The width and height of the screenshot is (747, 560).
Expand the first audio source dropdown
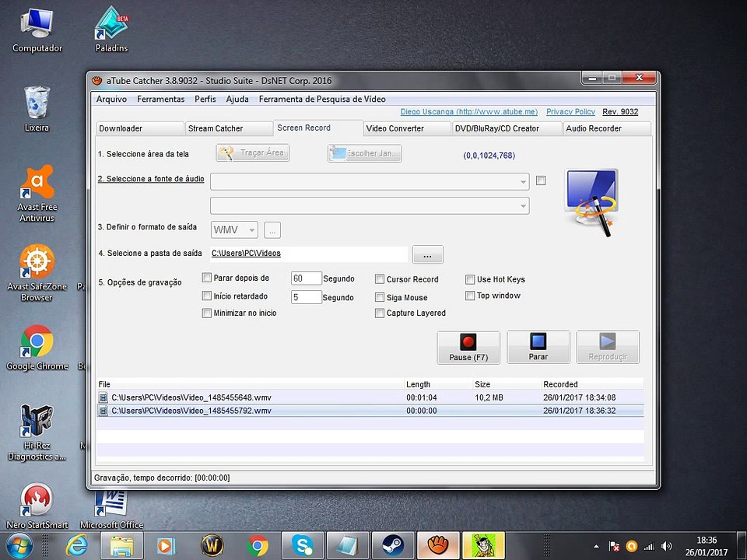[523, 181]
